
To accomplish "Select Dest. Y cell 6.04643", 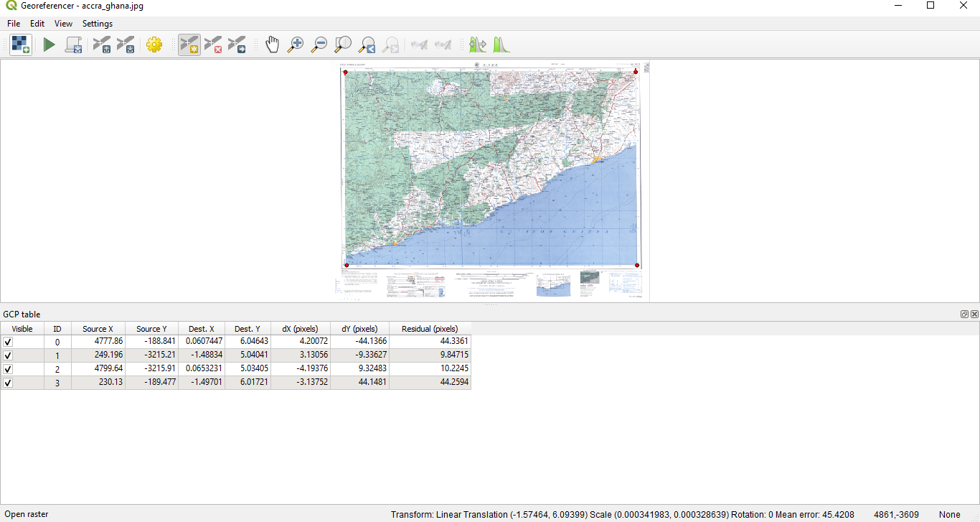I will [x=248, y=342].
